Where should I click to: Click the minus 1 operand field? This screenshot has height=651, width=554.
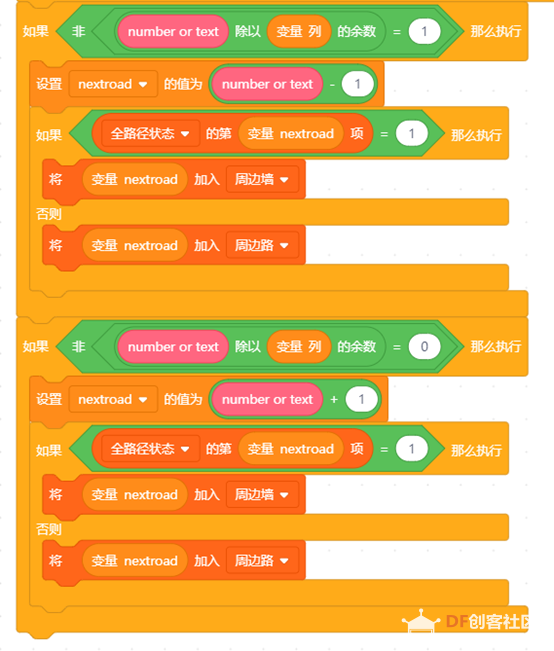tap(357, 84)
